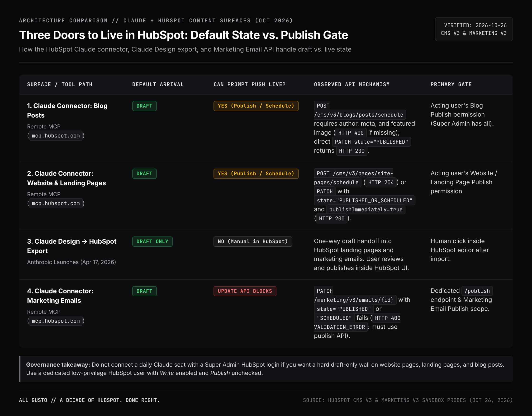
Task: Click the 'PATCH state="PUBLISHED"' code chip
Action: point(371,142)
